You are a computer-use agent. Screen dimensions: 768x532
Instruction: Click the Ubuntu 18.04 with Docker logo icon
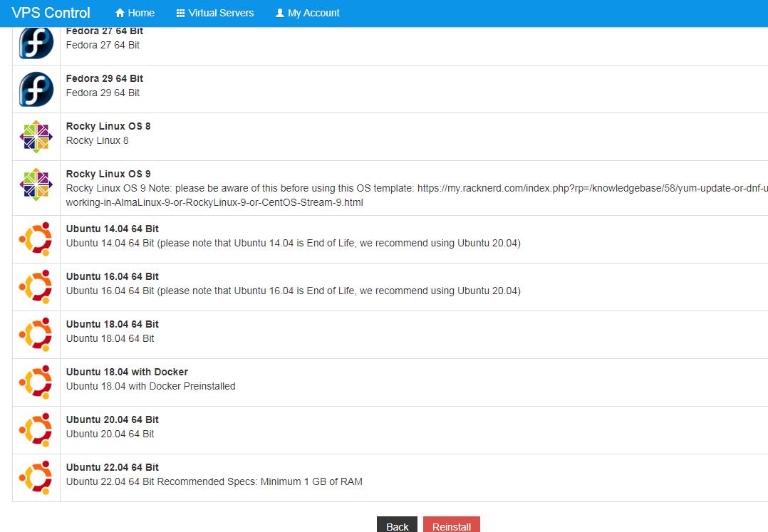tap(36, 382)
